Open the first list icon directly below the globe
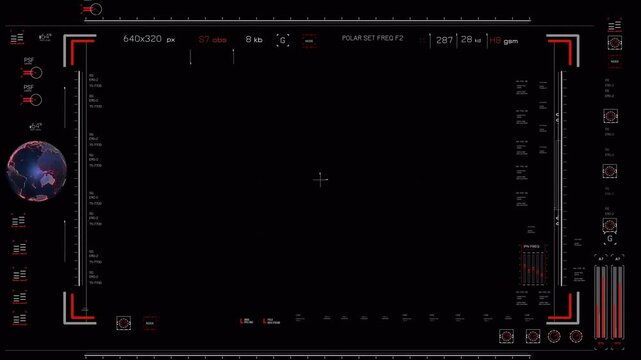This screenshot has width=641, height=360. pos(18,221)
